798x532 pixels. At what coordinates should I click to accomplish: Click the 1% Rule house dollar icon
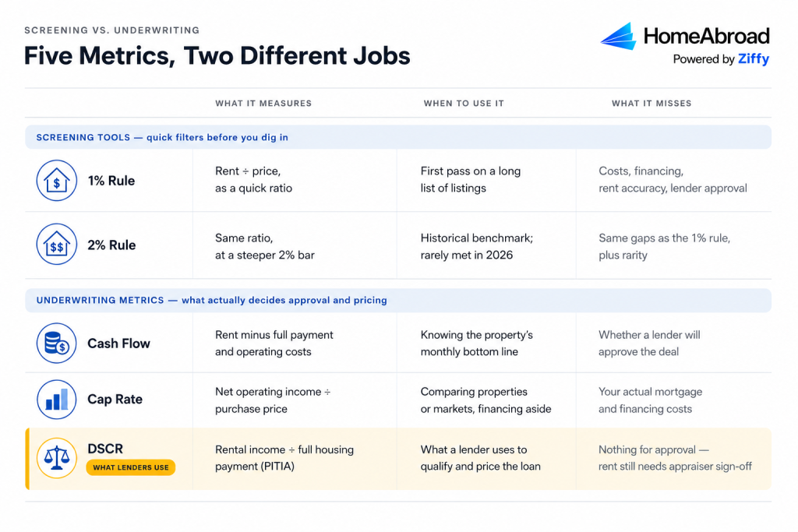pyautogui.click(x=56, y=181)
